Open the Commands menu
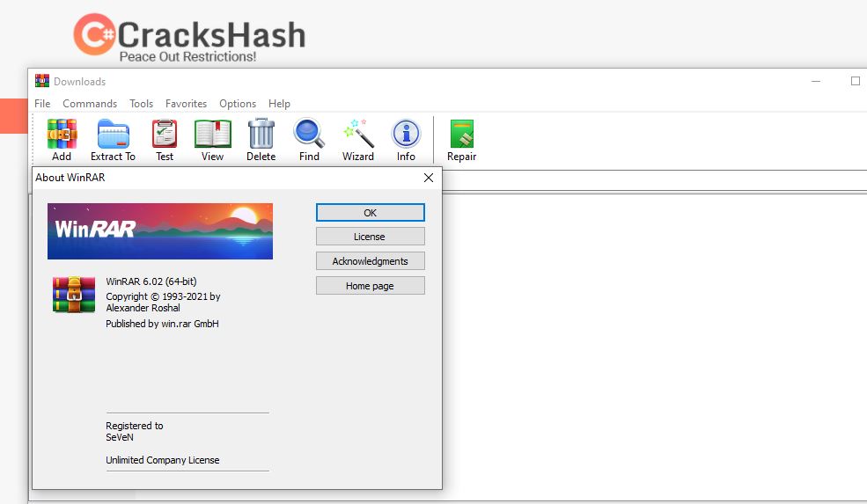Image resolution: width=867 pixels, height=504 pixels. tap(90, 103)
